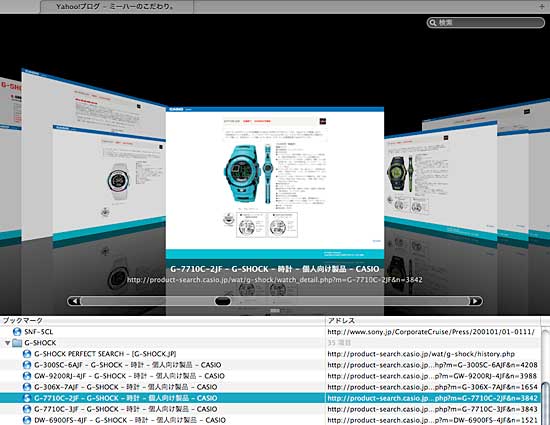Click globe icon of G-SHOCK PERFECT SEARCH
Screen dimensions: 550x425
[27, 354]
